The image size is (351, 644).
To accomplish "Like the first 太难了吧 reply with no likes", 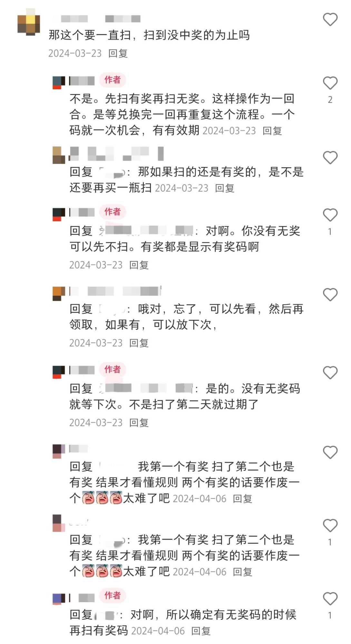I will coord(330,452).
